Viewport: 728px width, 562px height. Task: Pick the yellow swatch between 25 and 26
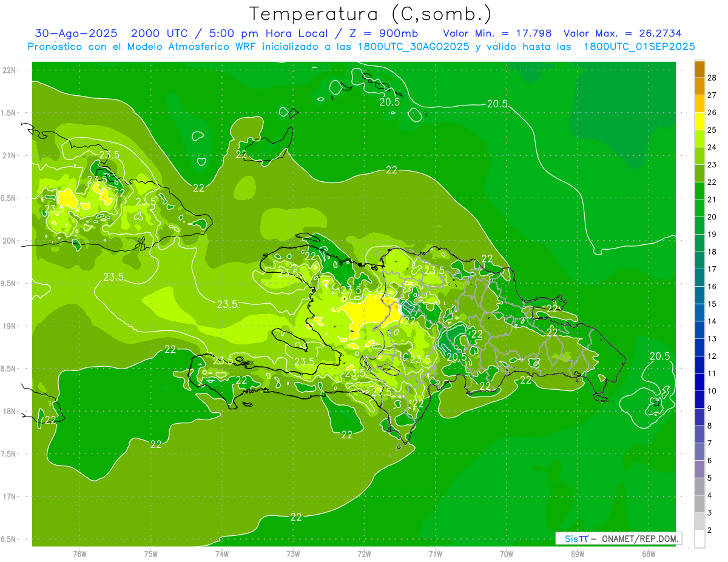click(699, 121)
